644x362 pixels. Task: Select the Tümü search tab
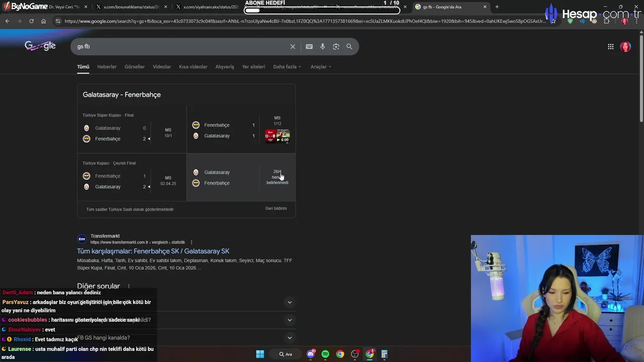[x=83, y=67]
